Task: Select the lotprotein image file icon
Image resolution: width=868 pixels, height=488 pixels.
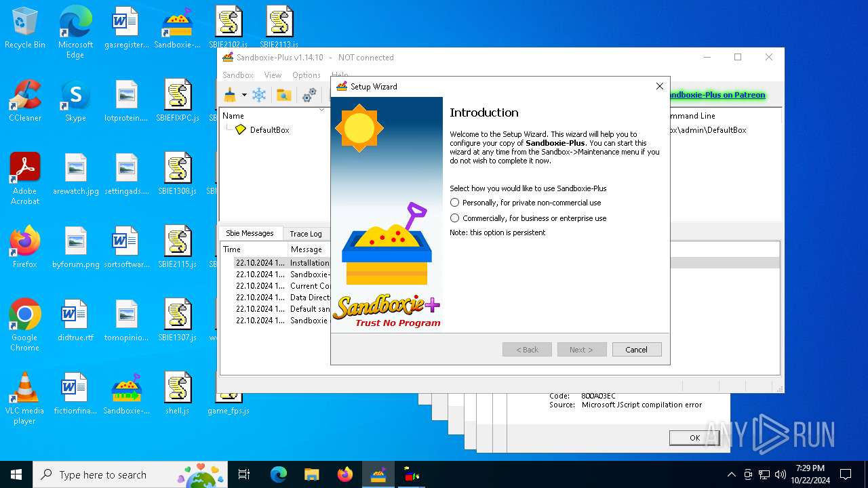Action: pos(126,101)
